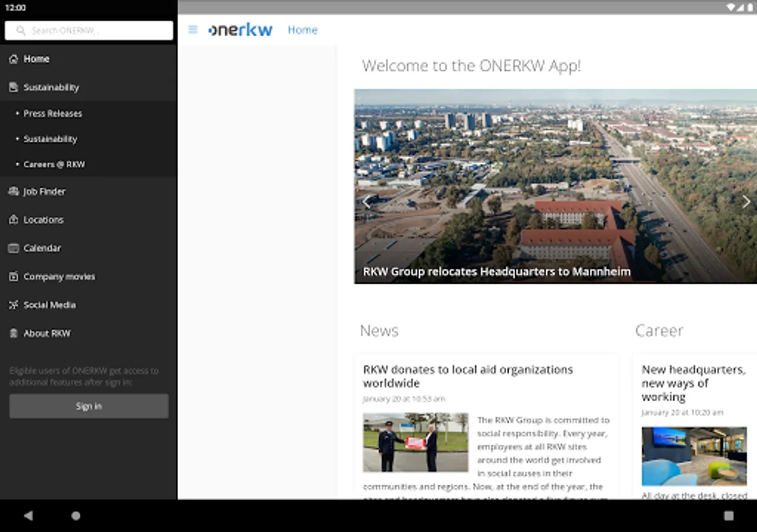Open Social Media menu item

point(89,305)
